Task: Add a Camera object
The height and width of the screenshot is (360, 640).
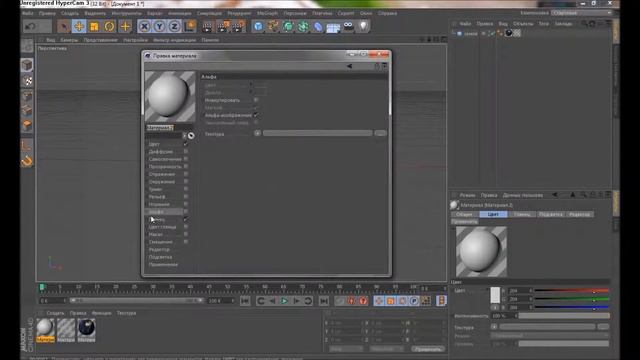Action: (348, 27)
